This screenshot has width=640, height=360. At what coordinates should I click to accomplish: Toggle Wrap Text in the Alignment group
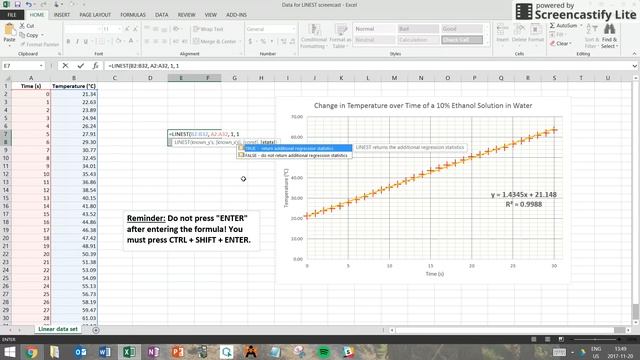(x=208, y=29)
